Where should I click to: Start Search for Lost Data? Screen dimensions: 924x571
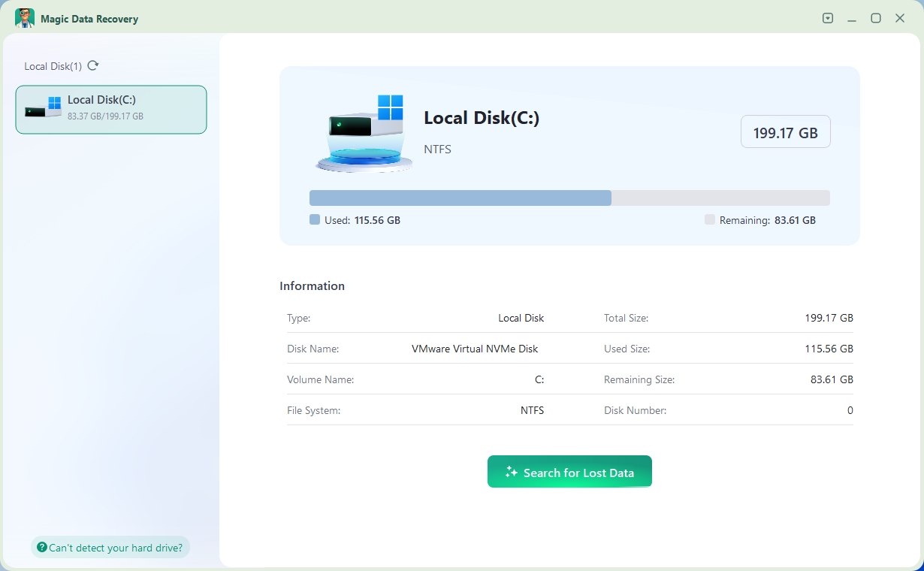coord(569,472)
